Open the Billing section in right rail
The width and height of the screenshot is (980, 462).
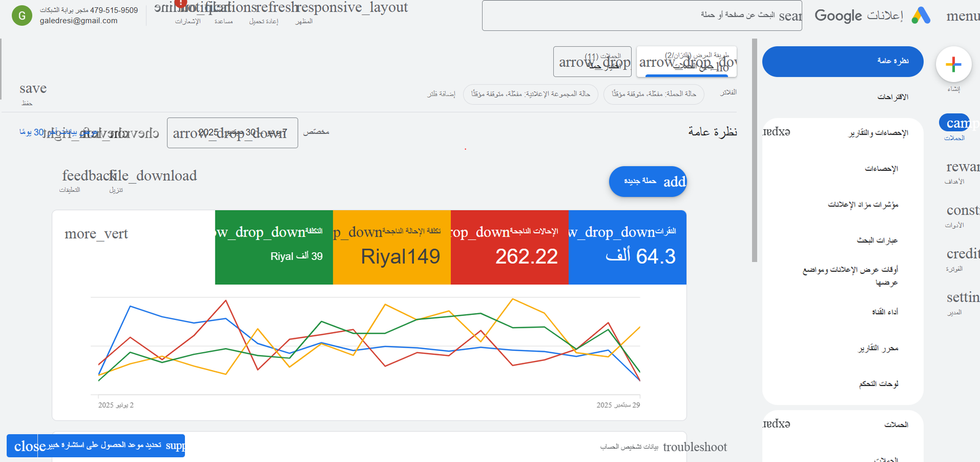[x=960, y=255]
